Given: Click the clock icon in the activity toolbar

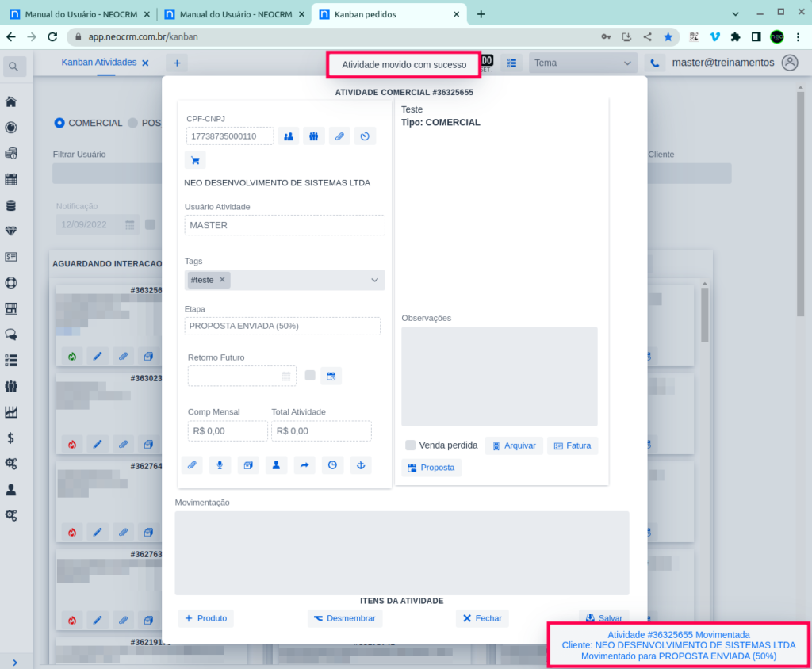Looking at the screenshot, I should tap(332, 465).
